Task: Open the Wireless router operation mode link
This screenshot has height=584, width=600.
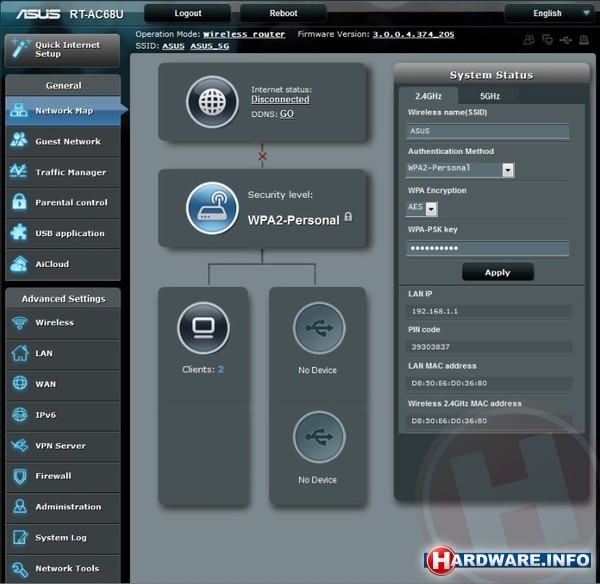Action: pos(244,34)
